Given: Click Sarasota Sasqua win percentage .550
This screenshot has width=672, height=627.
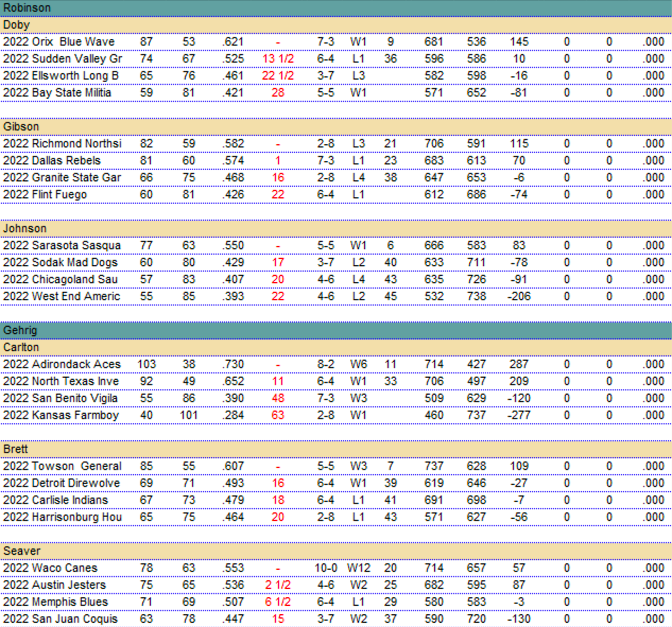Looking at the screenshot, I should tap(233, 246).
